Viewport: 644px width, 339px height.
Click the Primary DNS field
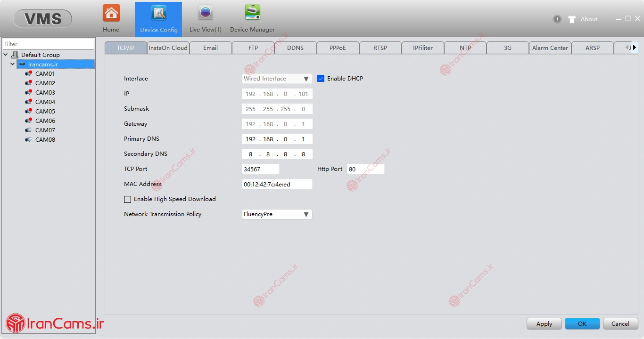tap(277, 139)
